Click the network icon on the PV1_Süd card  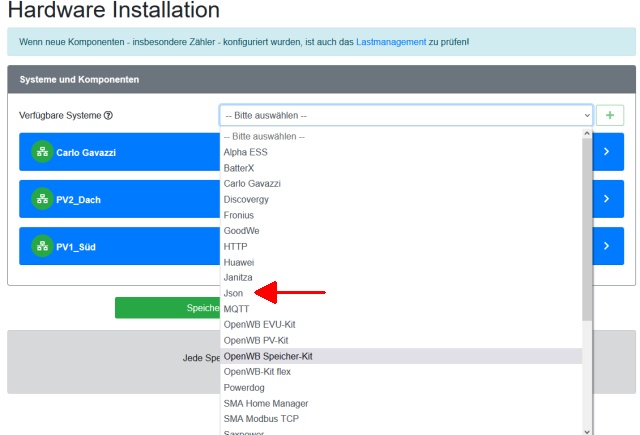click(x=42, y=246)
